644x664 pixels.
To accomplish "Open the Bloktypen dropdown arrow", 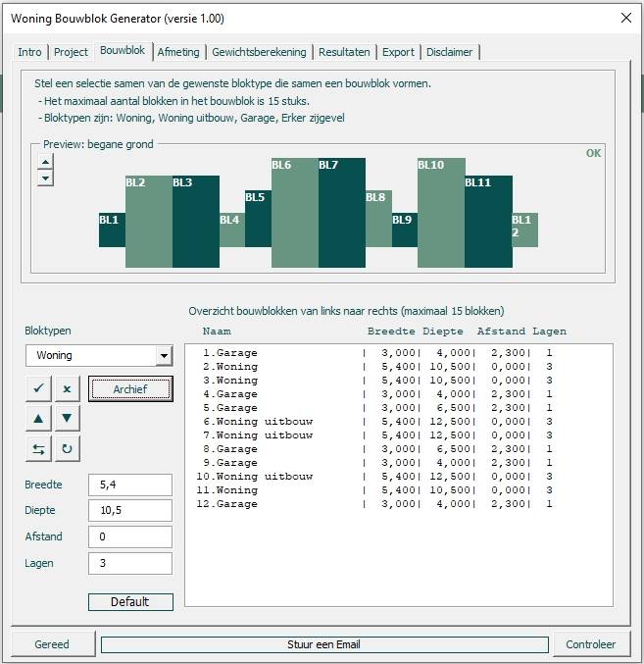I will click(164, 356).
